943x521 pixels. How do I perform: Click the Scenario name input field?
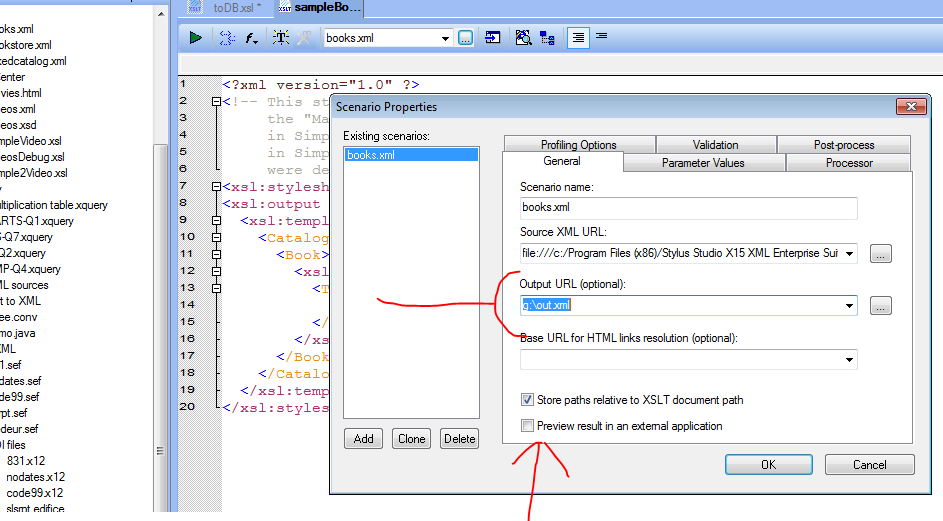click(x=689, y=208)
